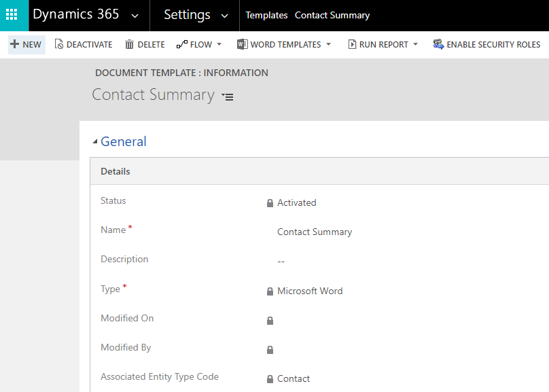This screenshot has height=392, width=549.
Task: Click the DEACTIVATE command label
Action: pos(89,45)
